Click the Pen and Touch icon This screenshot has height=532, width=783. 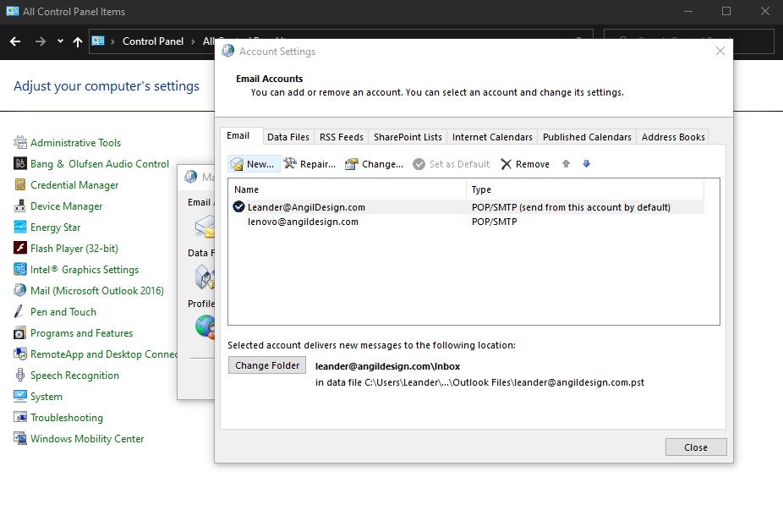click(19, 312)
